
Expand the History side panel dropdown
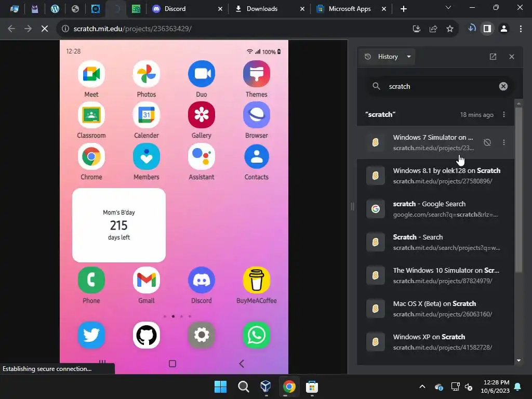tap(388, 57)
